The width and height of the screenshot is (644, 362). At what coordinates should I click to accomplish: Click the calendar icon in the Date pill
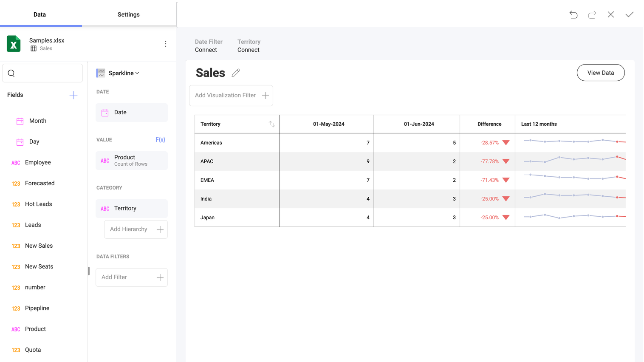coord(105,113)
